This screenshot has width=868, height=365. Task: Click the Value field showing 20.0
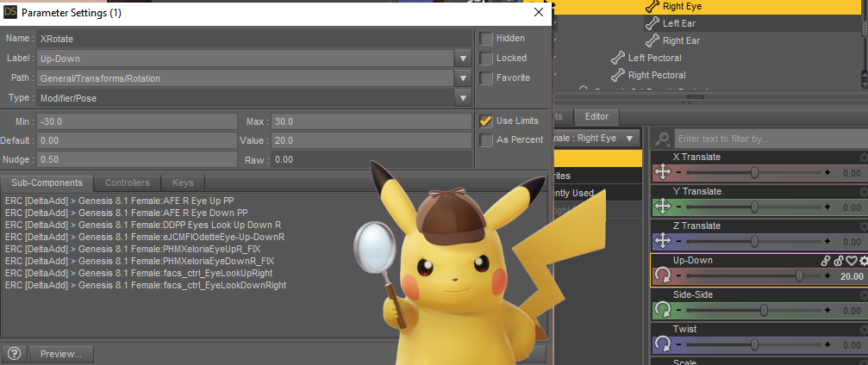tap(371, 140)
